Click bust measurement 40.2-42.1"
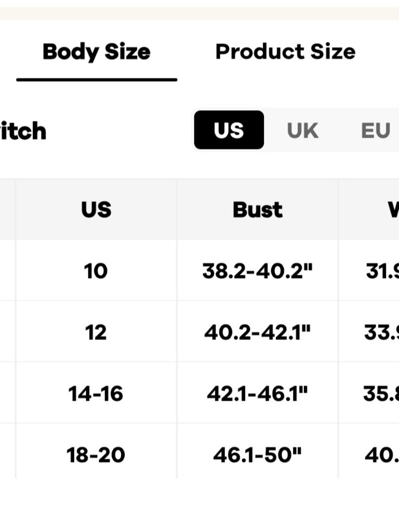This screenshot has width=399, height=532. [x=257, y=332]
